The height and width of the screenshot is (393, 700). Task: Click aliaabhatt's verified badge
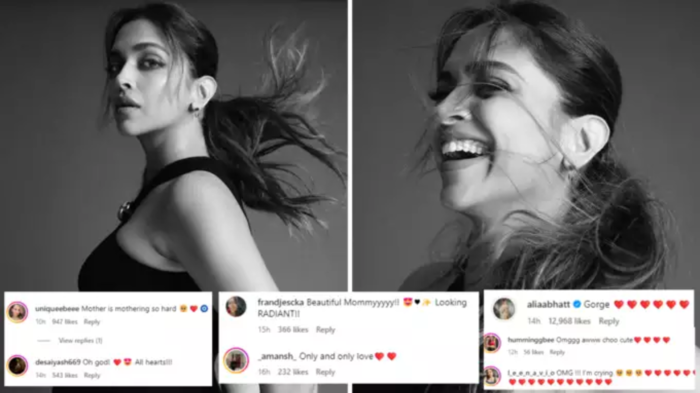(577, 304)
